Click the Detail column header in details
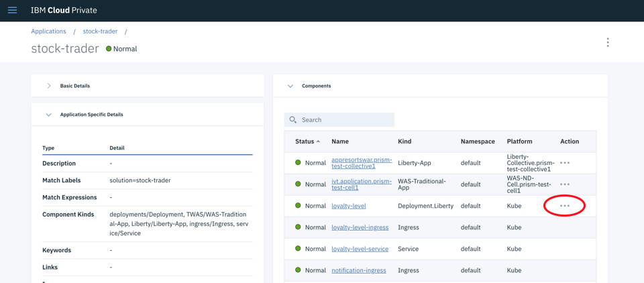The height and width of the screenshot is (283, 644). pos(117,148)
